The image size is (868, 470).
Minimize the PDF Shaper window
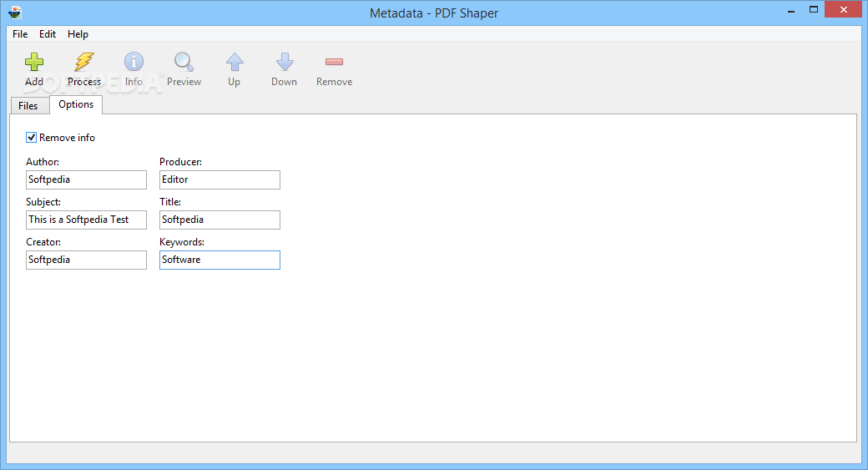[x=791, y=10]
